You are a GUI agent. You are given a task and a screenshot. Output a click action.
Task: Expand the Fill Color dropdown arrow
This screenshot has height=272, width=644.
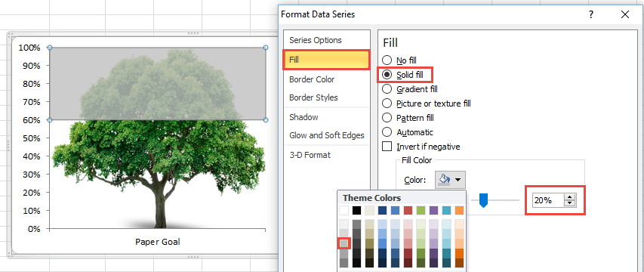(458, 180)
